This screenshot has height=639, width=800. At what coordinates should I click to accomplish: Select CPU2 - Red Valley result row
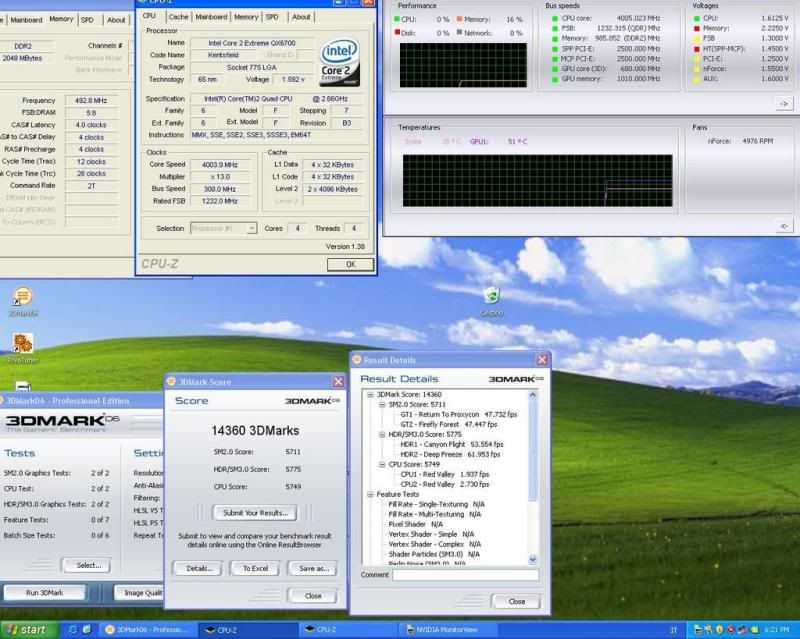click(444, 484)
